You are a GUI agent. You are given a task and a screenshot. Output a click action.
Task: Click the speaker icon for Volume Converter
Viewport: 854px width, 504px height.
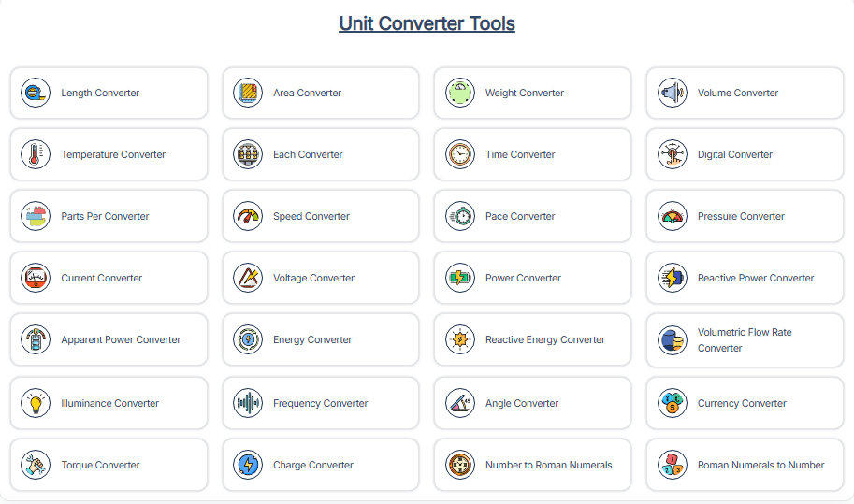coord(673,93)
